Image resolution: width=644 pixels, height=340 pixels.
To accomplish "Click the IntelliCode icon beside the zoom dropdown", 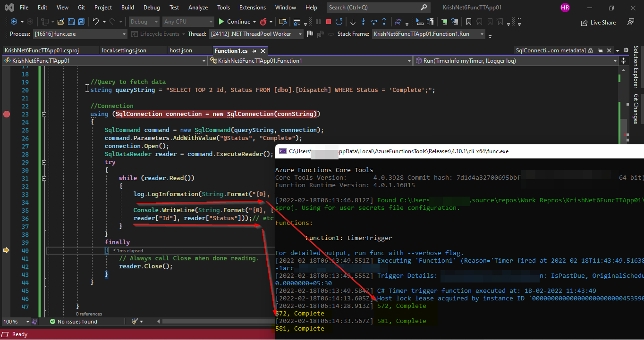I will tap(34, 322).
